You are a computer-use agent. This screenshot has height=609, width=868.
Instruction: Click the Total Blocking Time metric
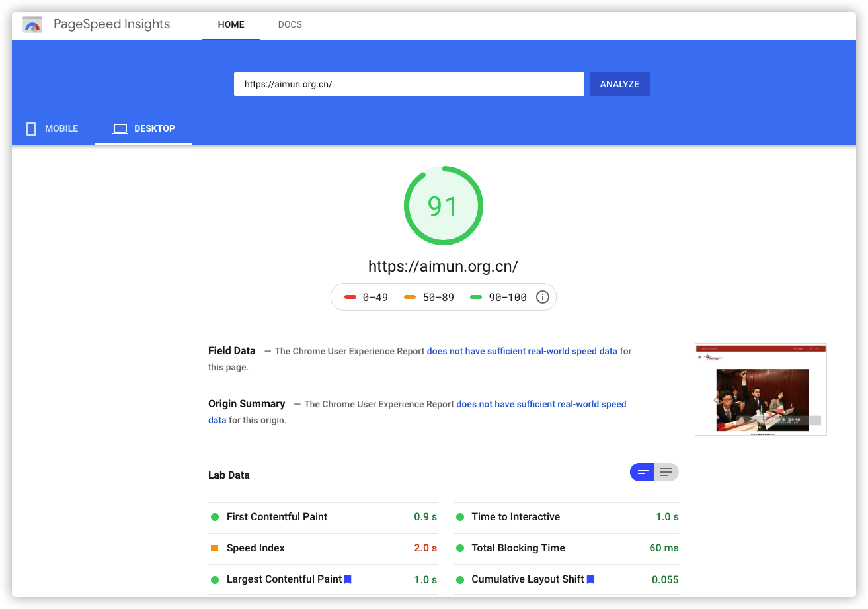pyautogui.click(x=567, y=548)
